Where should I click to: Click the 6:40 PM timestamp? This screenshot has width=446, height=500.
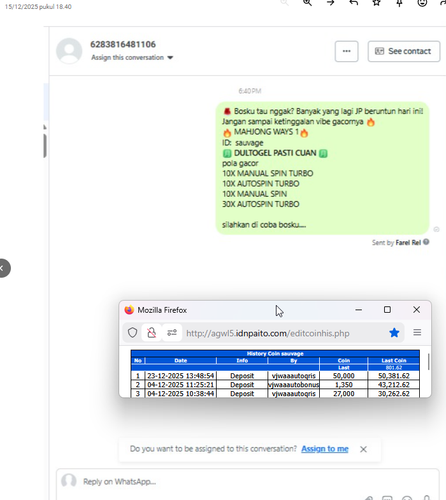(250, 91)
